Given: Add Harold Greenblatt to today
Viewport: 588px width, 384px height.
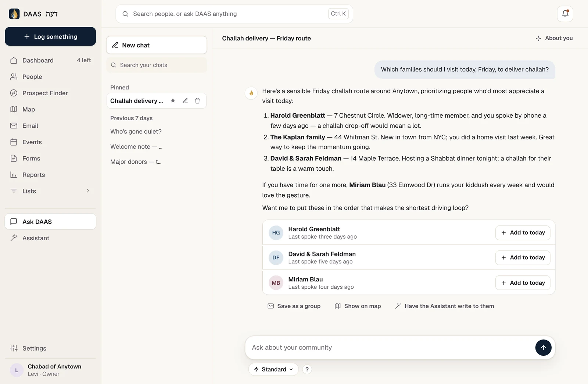Looking at the screenshot, I should click(x=523, y=232).
